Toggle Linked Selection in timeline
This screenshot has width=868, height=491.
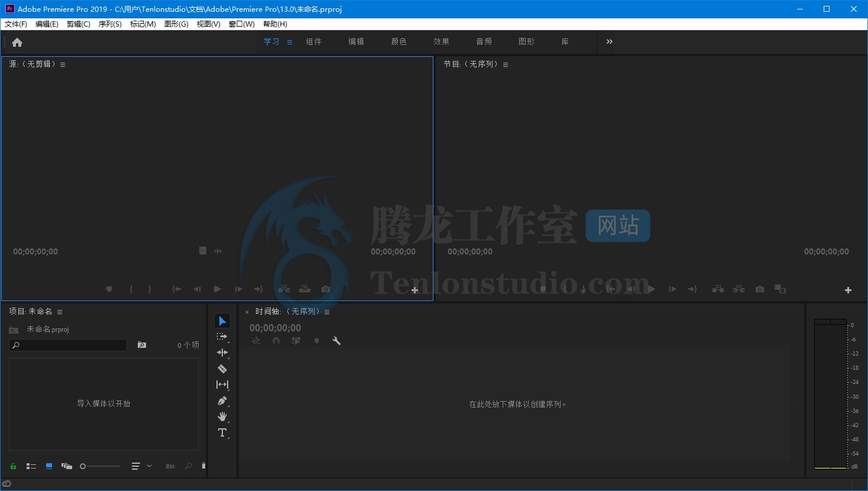pos(296,341)
